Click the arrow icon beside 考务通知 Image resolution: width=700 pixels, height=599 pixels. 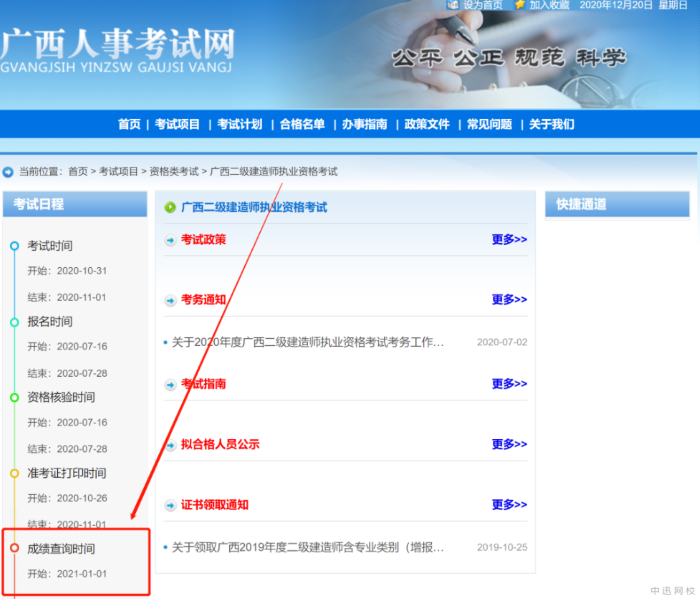click(170, 300)
